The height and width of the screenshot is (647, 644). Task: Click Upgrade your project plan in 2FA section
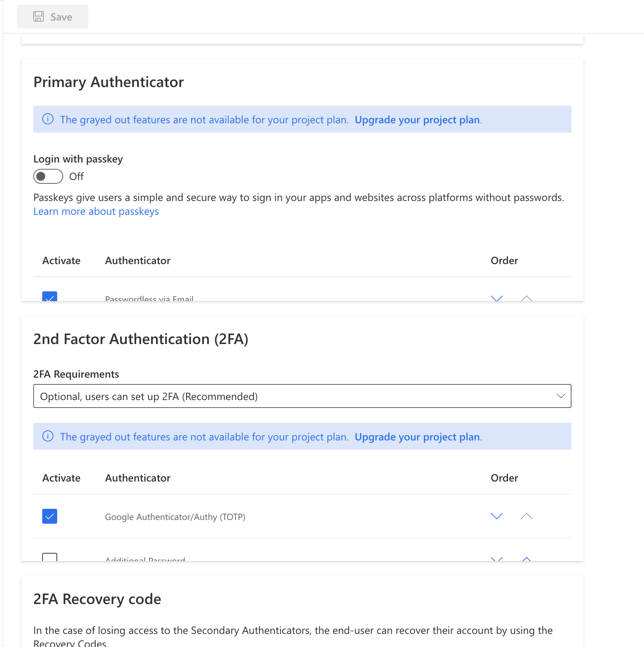click(417, 436)
